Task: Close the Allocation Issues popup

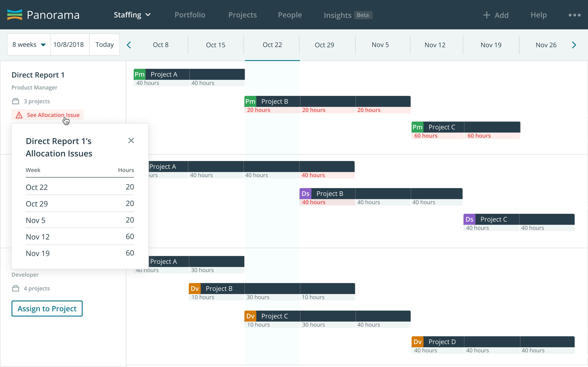Action: (x=131, y=141)
